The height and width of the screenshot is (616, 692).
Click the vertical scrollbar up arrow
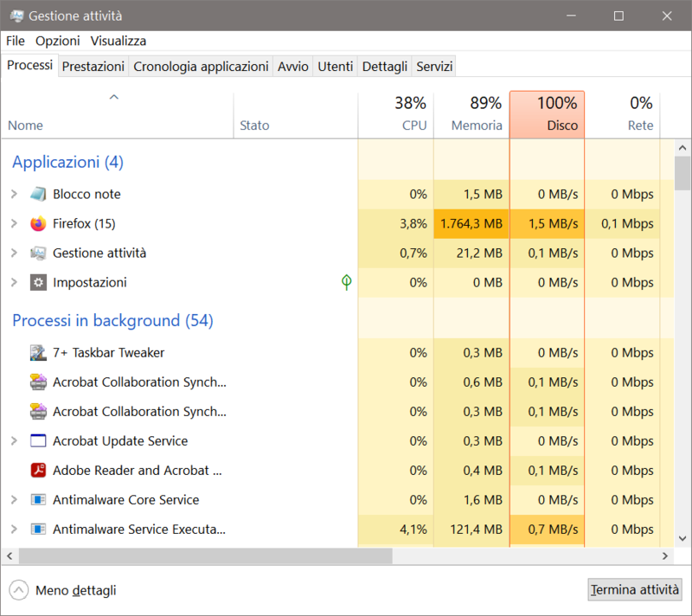pyautogui.click(x=682, y=148)
